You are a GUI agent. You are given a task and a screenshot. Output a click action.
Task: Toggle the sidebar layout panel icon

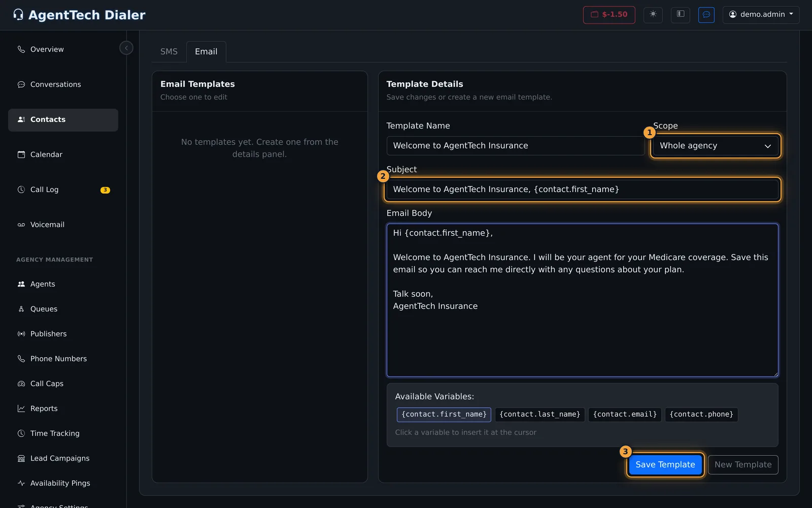pos(681,15)
